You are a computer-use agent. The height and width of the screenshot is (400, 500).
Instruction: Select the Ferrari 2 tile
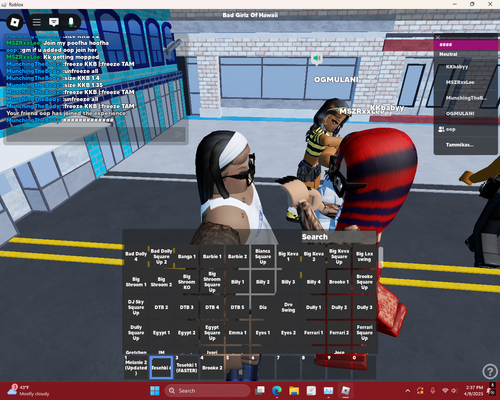339,333
